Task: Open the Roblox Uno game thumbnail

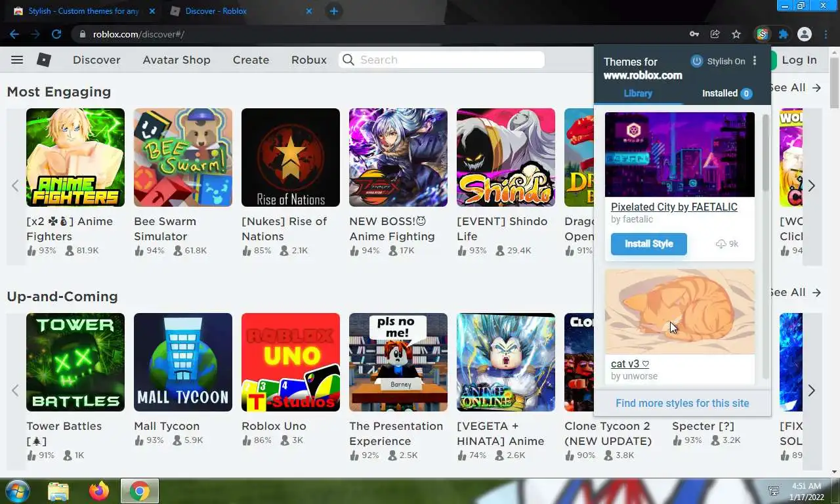Action: point(291,362)
